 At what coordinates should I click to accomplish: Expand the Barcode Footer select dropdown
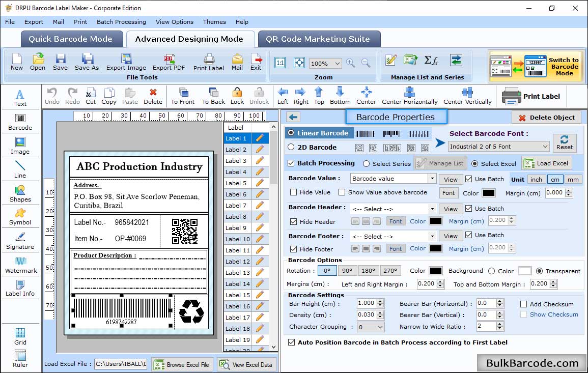(432, 236)
